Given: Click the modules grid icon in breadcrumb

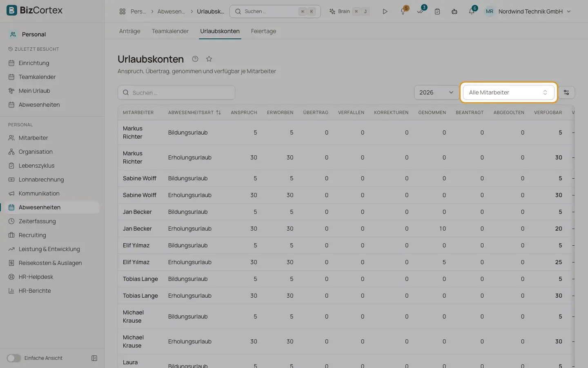Looking at the screenshot, I should 122,11.
